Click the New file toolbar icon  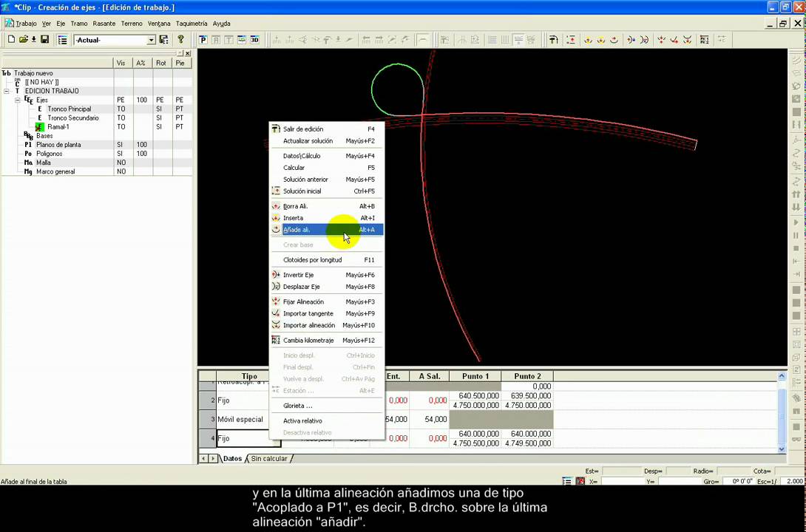11,40
